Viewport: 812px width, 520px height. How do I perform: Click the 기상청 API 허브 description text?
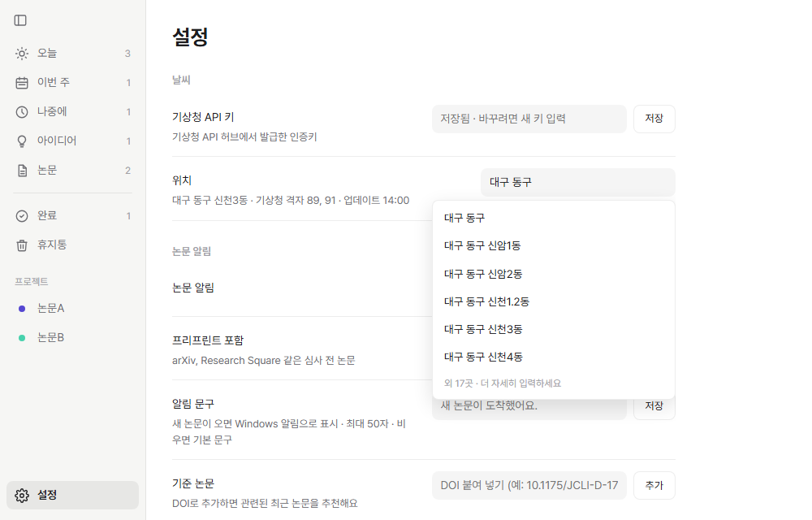click(244, 136)
